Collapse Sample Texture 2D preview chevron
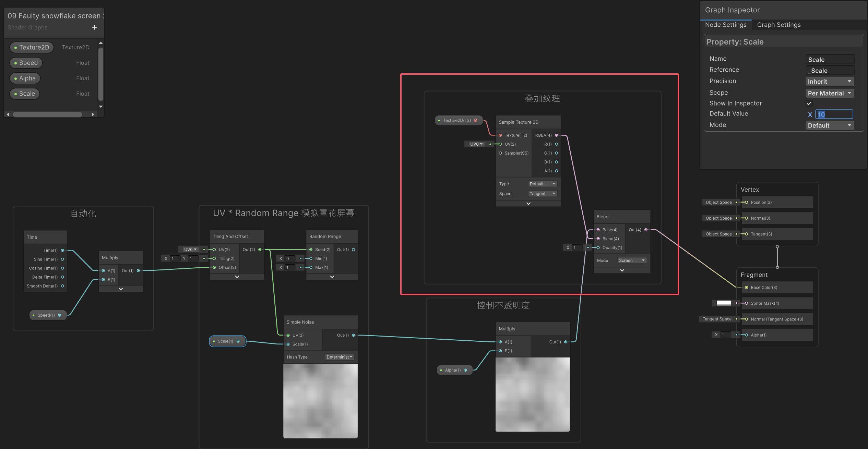The height and width of the screenshot is (449, 868). [x=528, y=204]
